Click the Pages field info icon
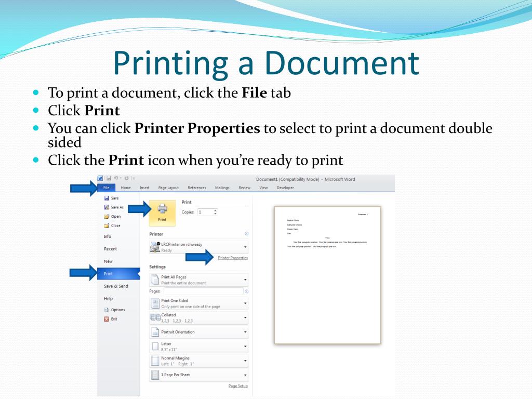532x399 pixels. tap(247, 291)
